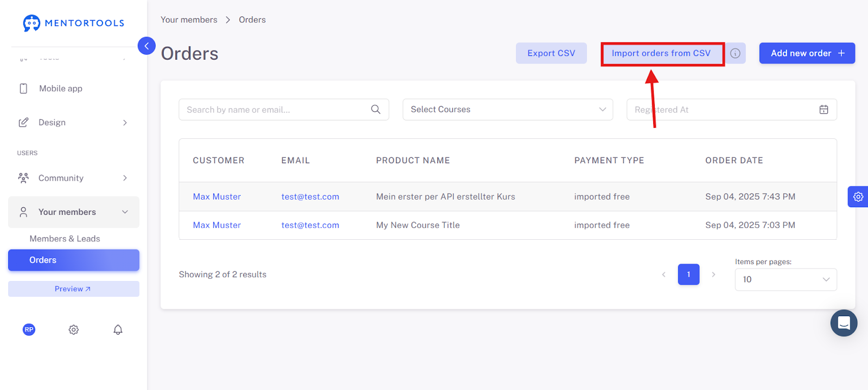Click test@test.com in the API Kurs row
Screen dimensions: 868x390
coord(310,197)
